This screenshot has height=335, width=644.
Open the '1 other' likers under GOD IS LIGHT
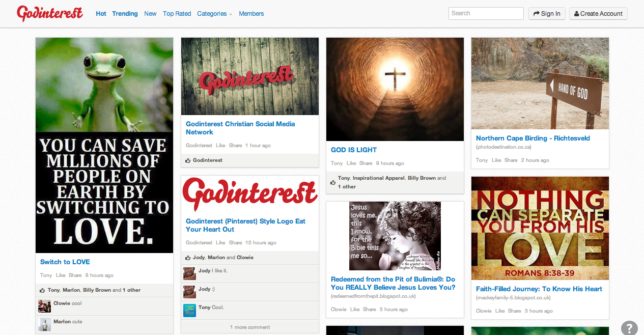tap(347, 187)
